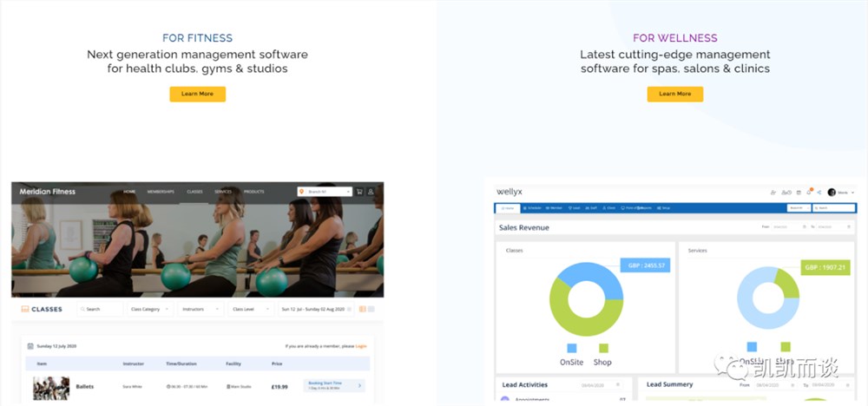Go to MEMBERSHIPS in Meridian Fitness menu
Screen dimensions: 868x406
tap(161, 192)
